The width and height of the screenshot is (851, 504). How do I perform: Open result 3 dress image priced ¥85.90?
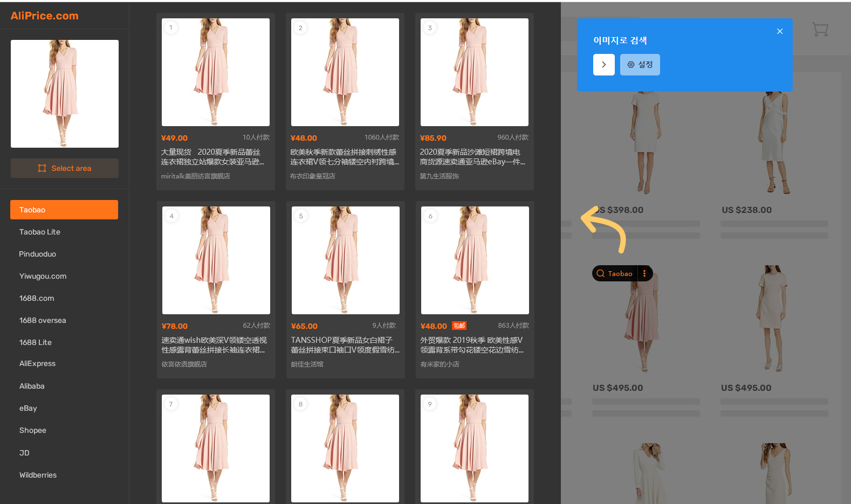pyautogui.click(x=475, y=72)
